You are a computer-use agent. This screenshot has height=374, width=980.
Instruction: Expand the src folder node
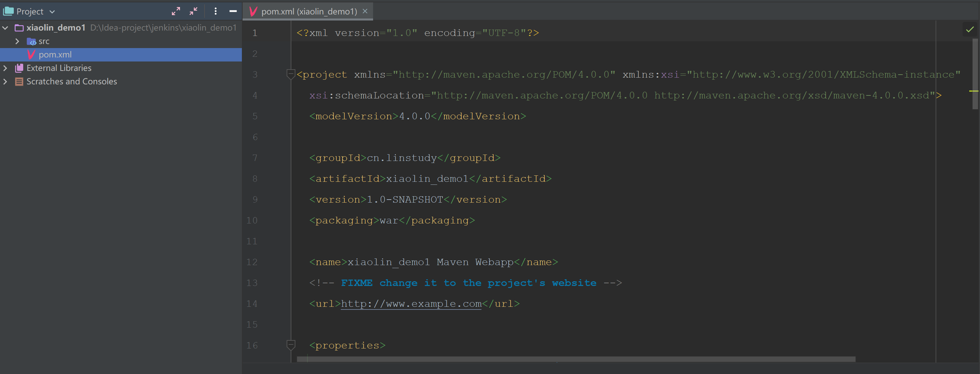point(17,41)
